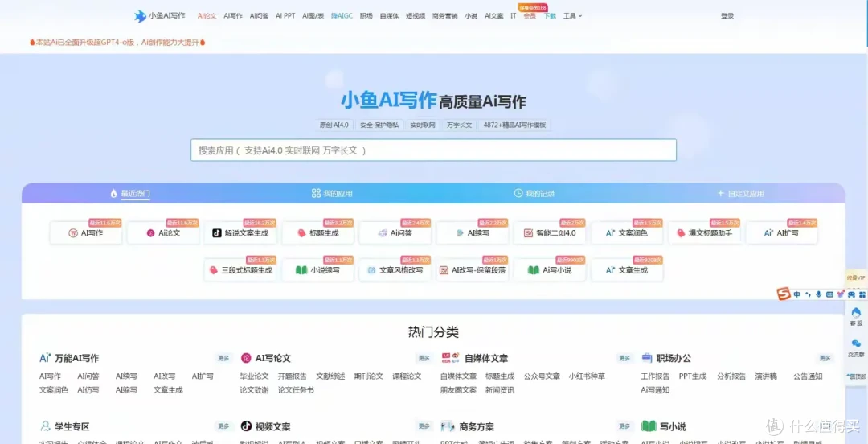The height and width of the screenshot is (444, 868).
Task: Select 短视频 in the top navigation
Action: coord(416,16)
